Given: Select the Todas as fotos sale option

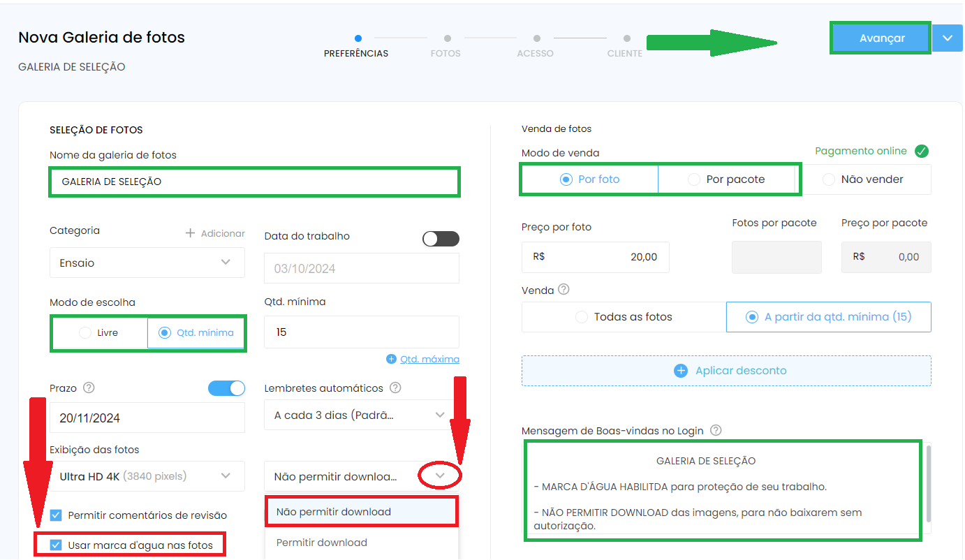Looking at the screenshot, I should 624,317.
